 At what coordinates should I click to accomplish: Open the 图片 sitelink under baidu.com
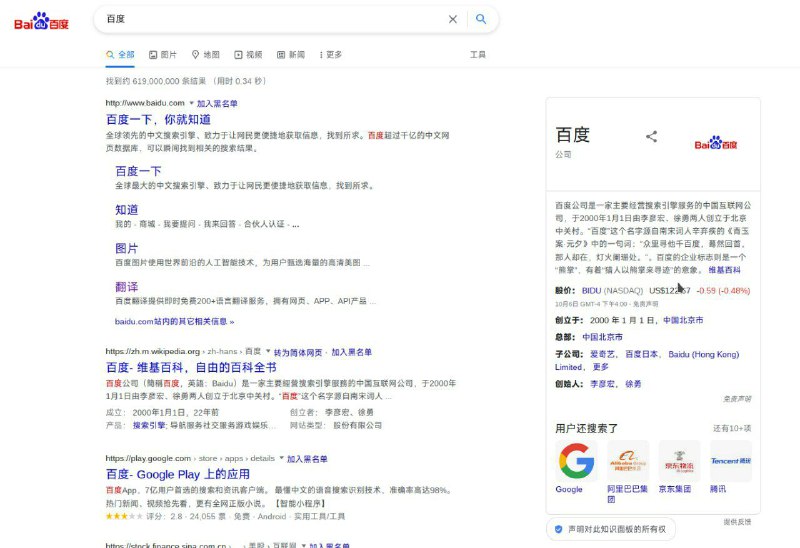coord(127,248)
